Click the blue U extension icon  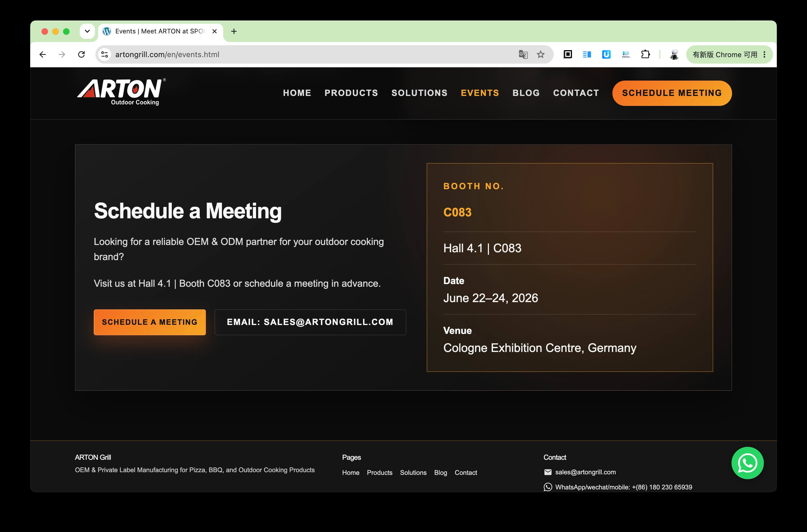606,54
